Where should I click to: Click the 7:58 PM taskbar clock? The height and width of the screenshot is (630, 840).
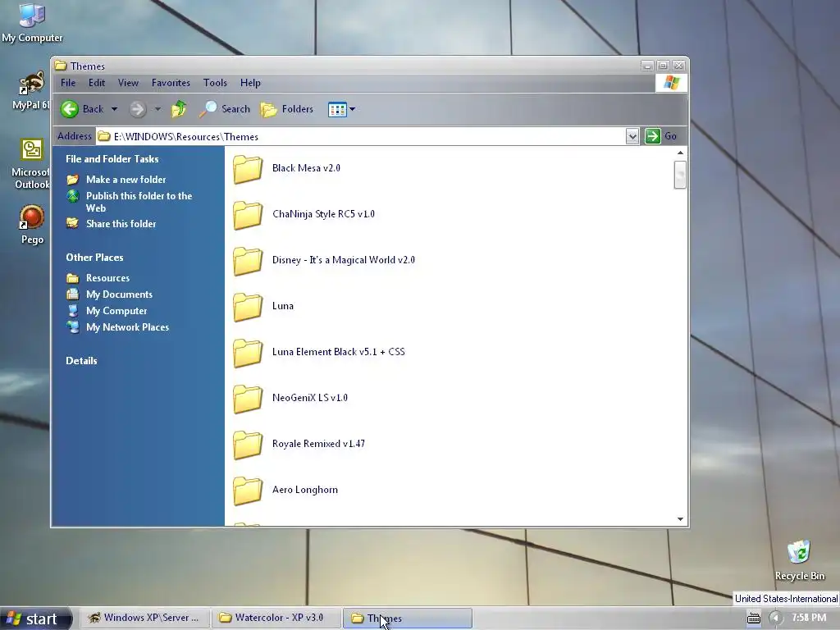tap(809, 619)
